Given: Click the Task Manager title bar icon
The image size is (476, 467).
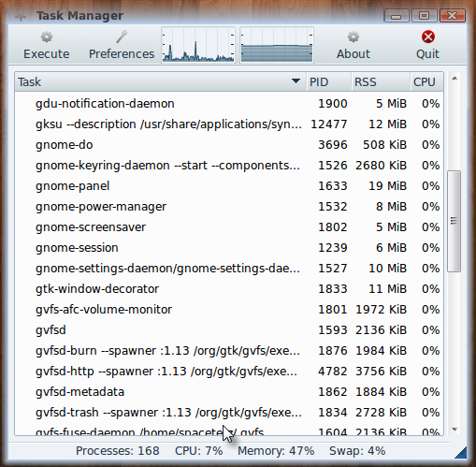Looking at the screenshot, I should click(21, 16).
